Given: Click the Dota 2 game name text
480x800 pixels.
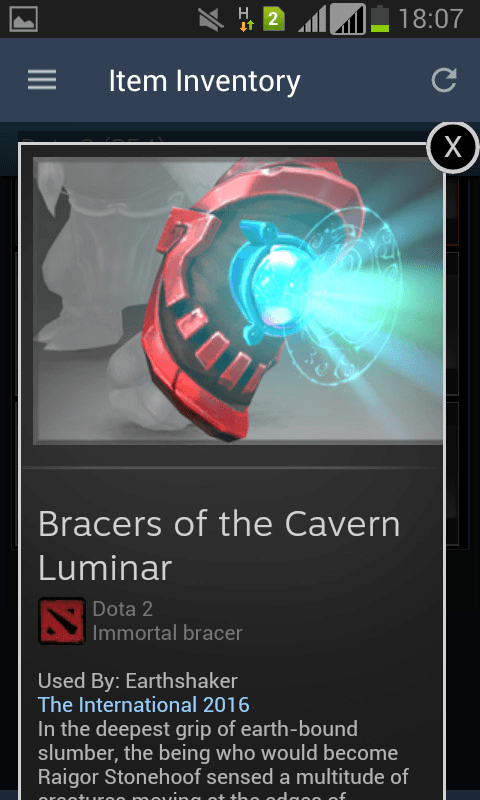Looking at the screenshot, I should click(122, 609).
